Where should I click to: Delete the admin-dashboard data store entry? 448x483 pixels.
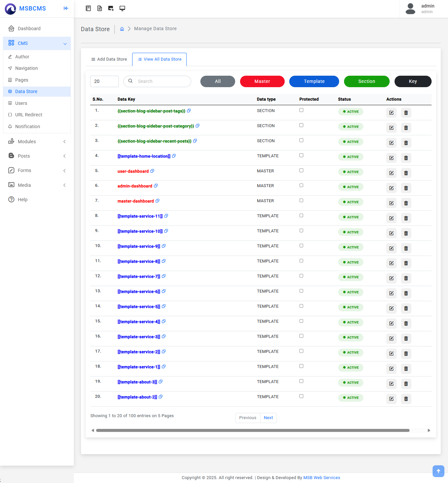pyautogui.click(x=406, y=188)
